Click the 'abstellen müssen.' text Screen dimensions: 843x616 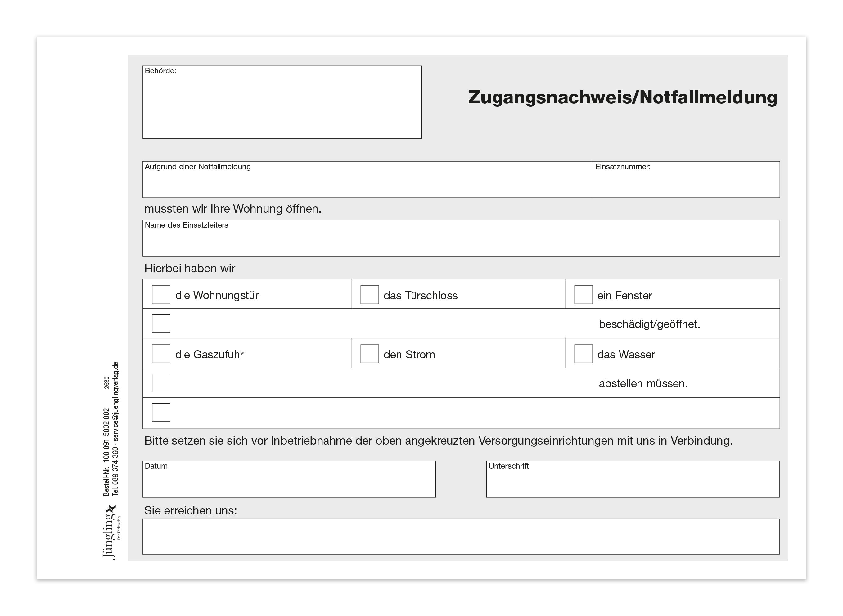(x=643, y=383)
